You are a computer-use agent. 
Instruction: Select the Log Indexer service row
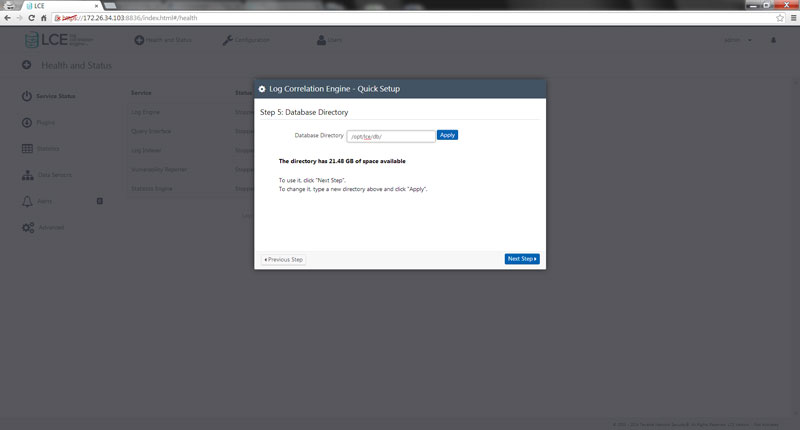coord(190,150)
